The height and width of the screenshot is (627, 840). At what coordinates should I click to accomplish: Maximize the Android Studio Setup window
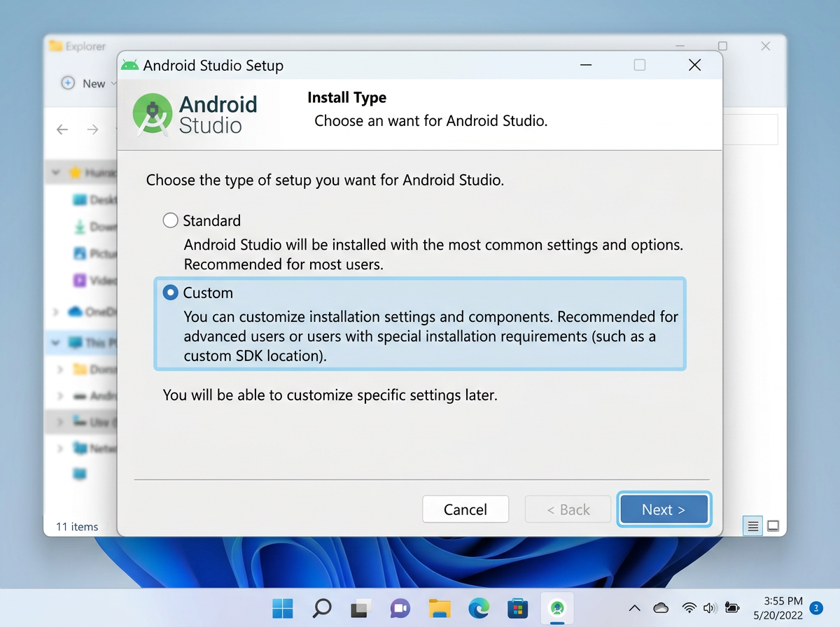(640, 65)
